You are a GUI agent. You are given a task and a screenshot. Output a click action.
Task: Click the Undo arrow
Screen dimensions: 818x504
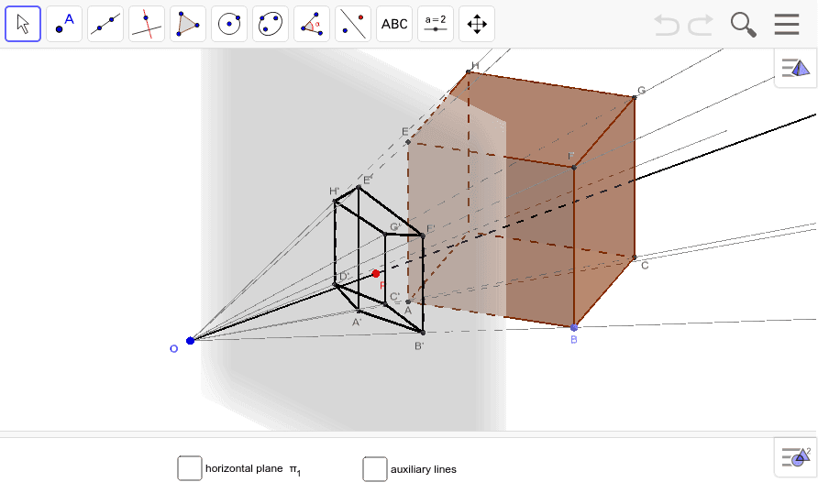tap(667, 25)
